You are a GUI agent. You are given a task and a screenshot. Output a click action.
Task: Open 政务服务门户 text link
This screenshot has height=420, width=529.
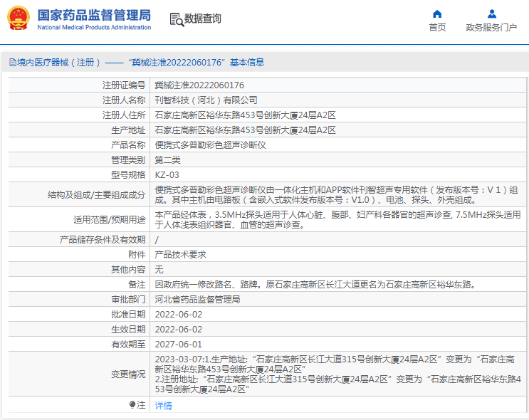pyautogui.click(x=491, y=27)
